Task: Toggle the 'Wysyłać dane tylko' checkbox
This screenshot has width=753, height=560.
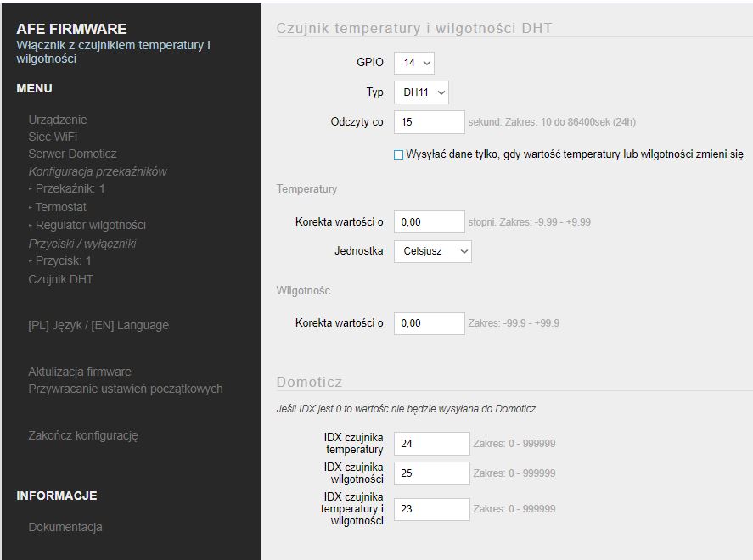Action: (398, 155)
